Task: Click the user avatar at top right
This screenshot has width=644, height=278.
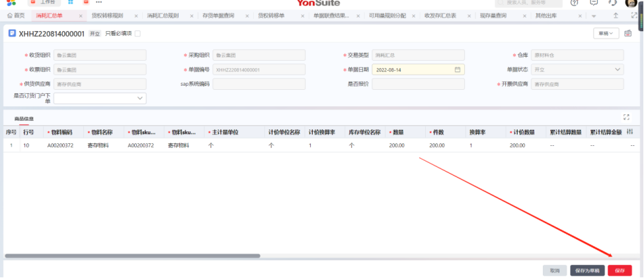Action: coord(630,3)
